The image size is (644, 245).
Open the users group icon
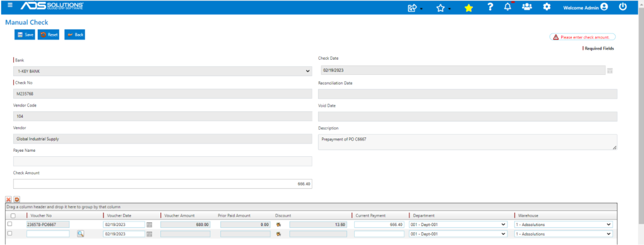click(x=527, y=6)
